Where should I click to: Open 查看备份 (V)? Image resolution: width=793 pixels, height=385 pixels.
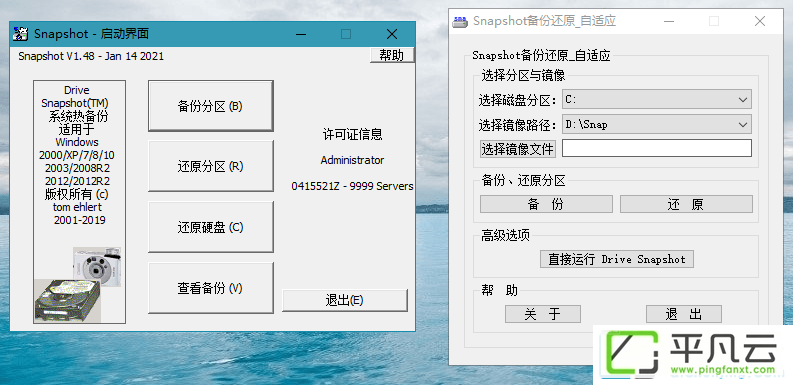210,288
